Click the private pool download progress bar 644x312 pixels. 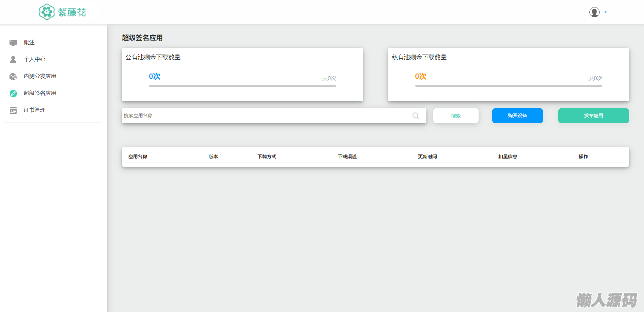[508, 86]
